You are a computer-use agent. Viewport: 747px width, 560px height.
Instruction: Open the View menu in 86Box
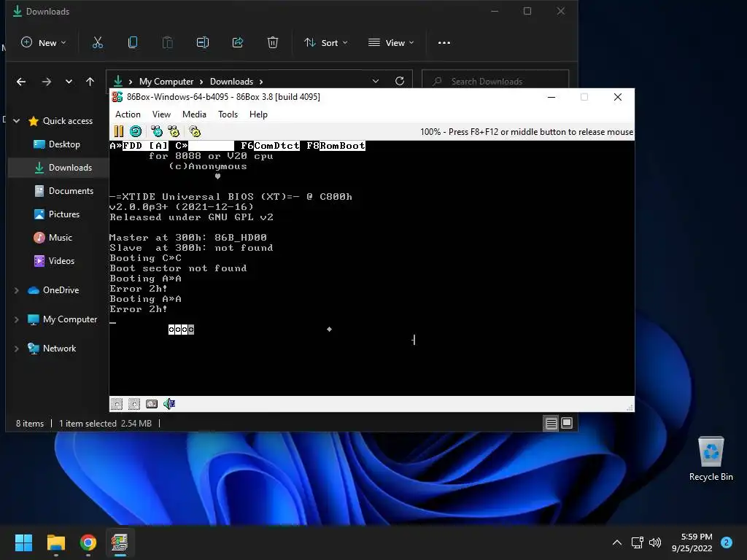coord(161,114)
